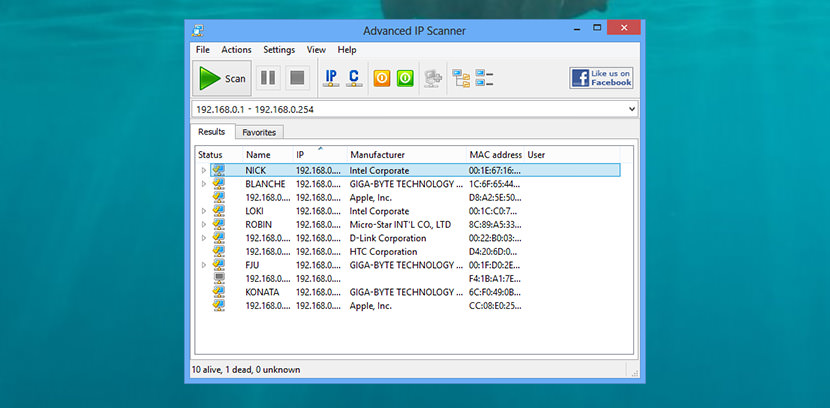
Task: Expand the BLANCHE computer row
Action: (x=204, y=184)
